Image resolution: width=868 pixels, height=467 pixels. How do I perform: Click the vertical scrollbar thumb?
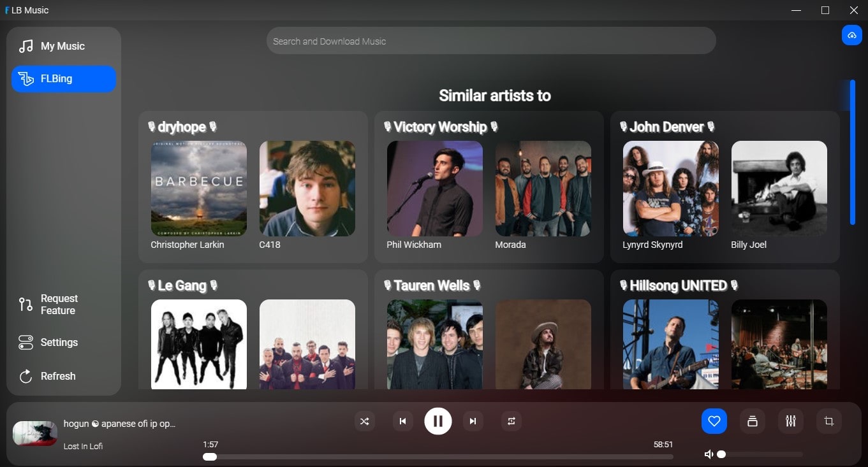coord(853,152)
